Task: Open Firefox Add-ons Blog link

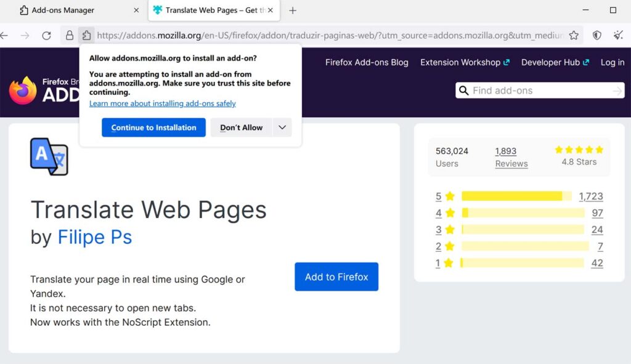Action: coord(367,62)
